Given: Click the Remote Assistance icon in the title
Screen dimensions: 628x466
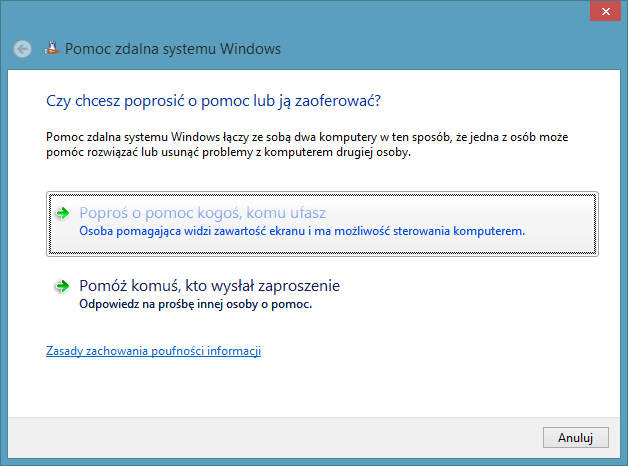Looking at the screenshot, I should [51, 48].
